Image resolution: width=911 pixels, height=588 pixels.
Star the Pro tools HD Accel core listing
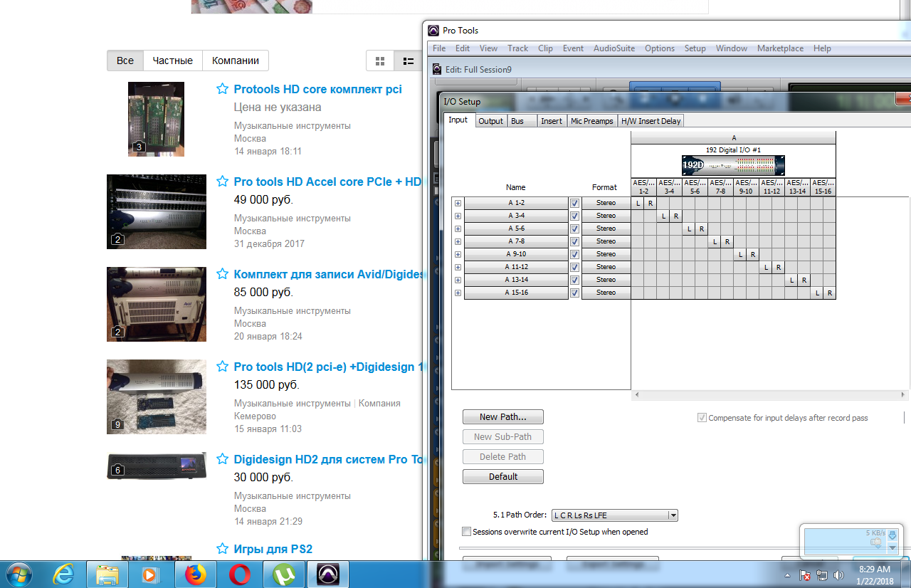tap(222, 182)
